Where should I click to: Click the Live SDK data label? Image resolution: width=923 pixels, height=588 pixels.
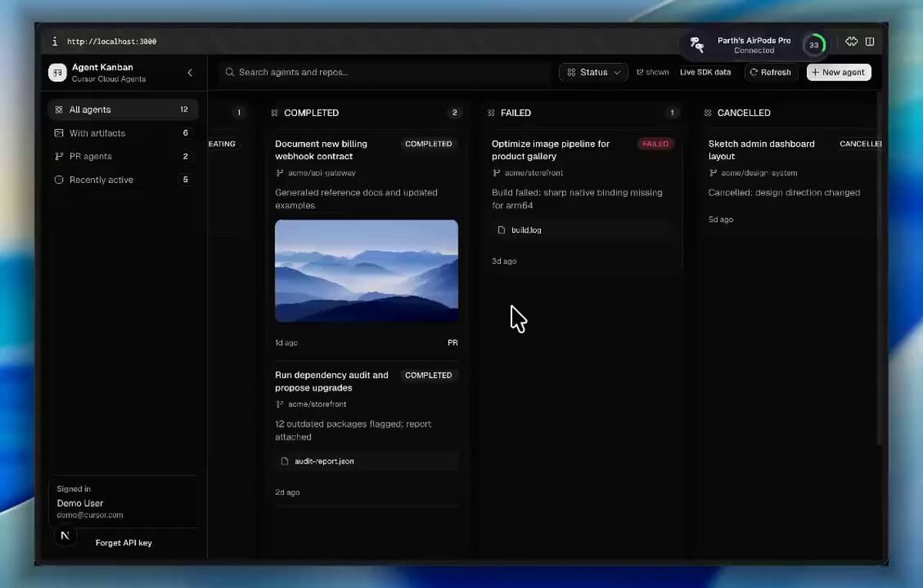[x=705, y=72]
